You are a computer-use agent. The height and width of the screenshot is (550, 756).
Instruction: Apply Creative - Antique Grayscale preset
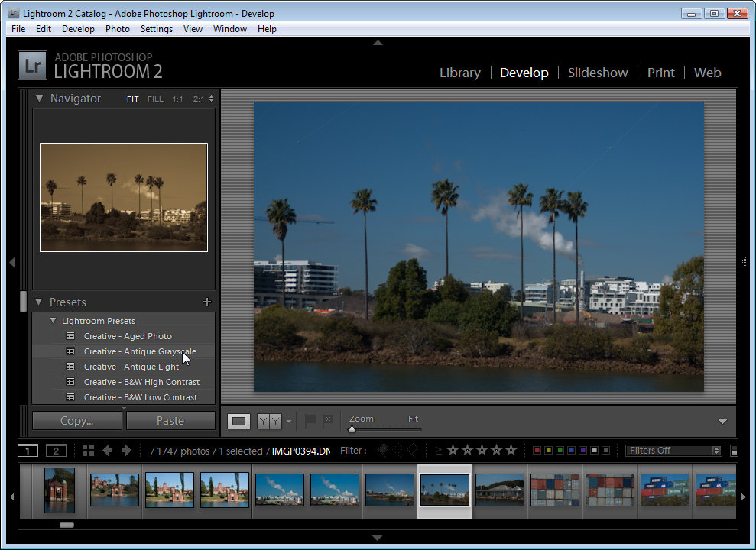click(x=140, y=351)
